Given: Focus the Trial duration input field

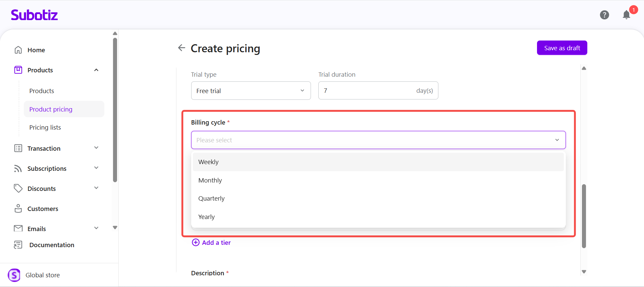Looking at the screenshot, I should [x=367, y=91].
